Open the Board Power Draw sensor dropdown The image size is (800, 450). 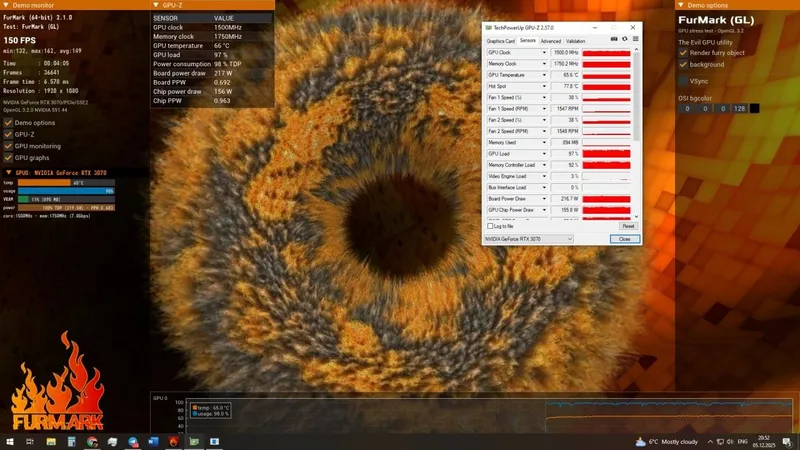click(x=544, y=198)
